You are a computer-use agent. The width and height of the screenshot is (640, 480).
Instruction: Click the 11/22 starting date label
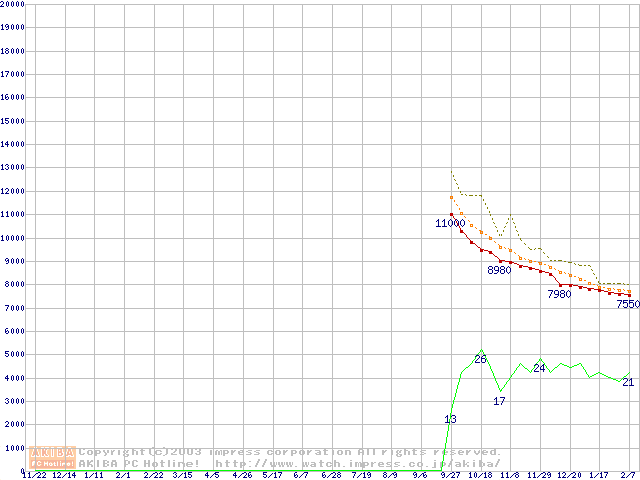point(33,475)
